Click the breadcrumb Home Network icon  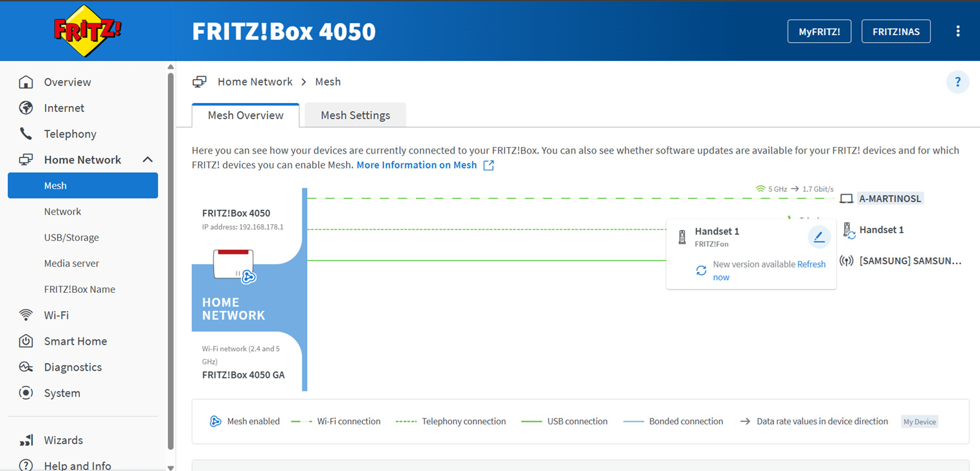tap(199, 82)
